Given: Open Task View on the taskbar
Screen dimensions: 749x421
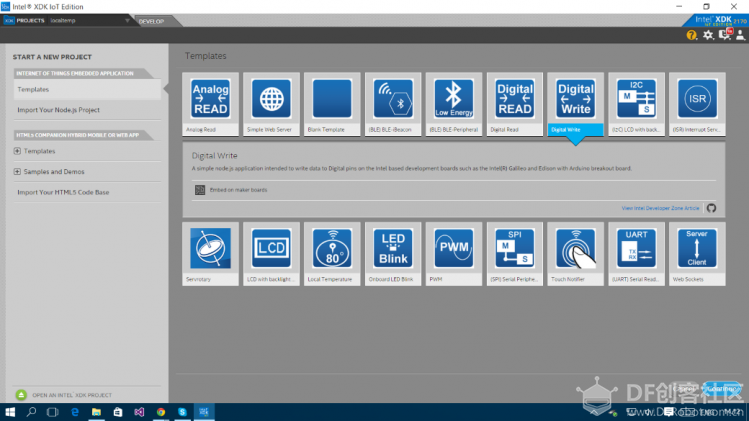Looking at the screenshot, I should [53, 412].
